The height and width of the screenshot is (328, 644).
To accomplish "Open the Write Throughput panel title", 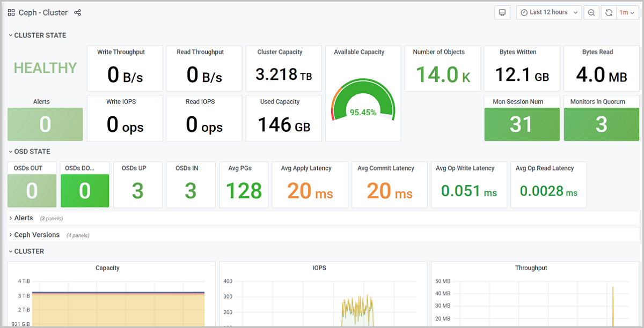I will [x=121, y=52].
